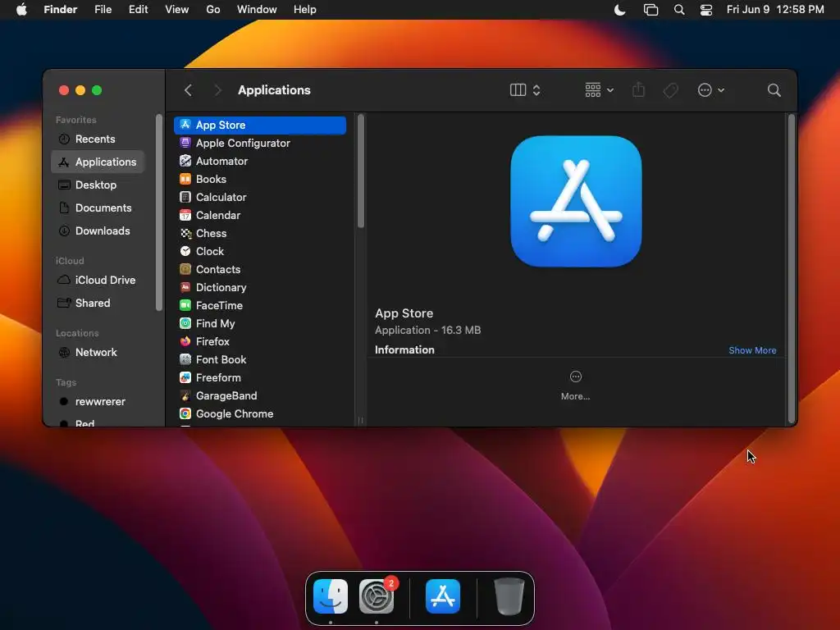
Task: Open Downloads in the sidebar
Action: (x=98, y=231)
